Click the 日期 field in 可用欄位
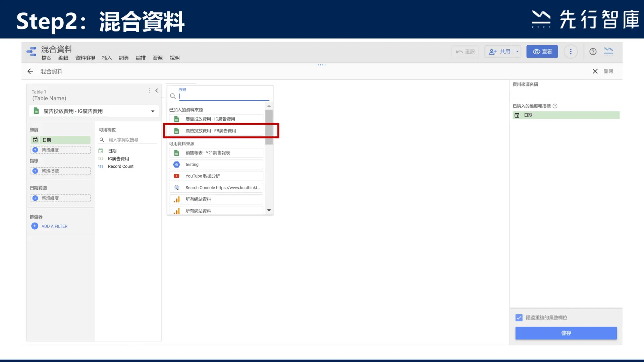644x362 pixels. coord(112,151)
